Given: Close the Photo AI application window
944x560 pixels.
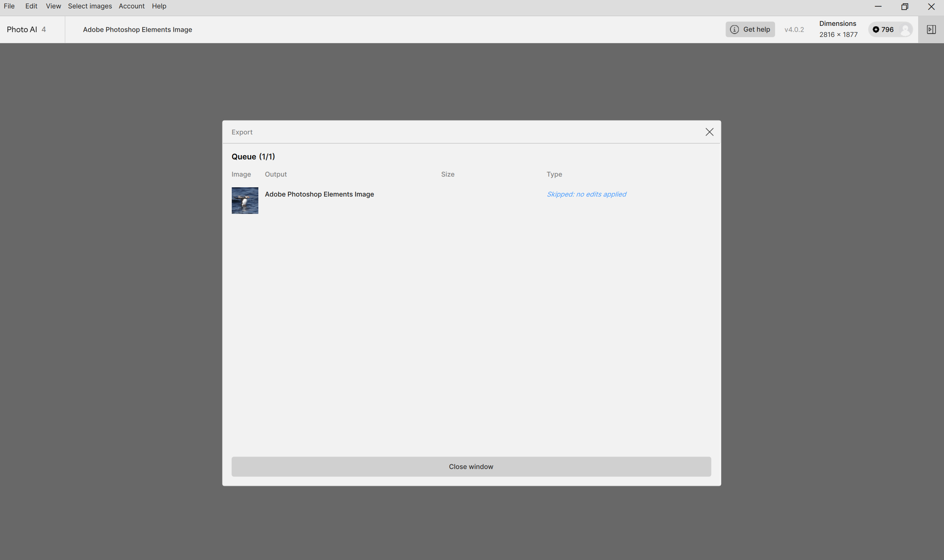Looking at the screenshot, I should point(931,6).
